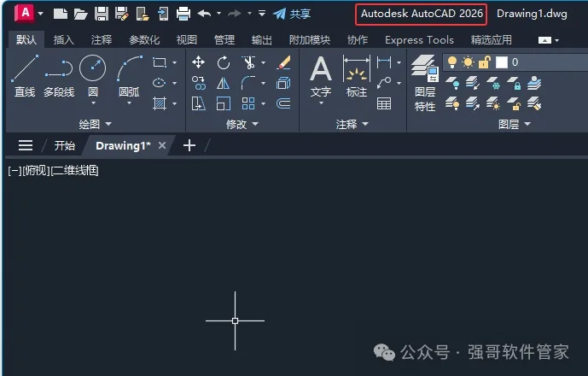
Task: Expand the 图层 panel
Action: tap(515, 124)
